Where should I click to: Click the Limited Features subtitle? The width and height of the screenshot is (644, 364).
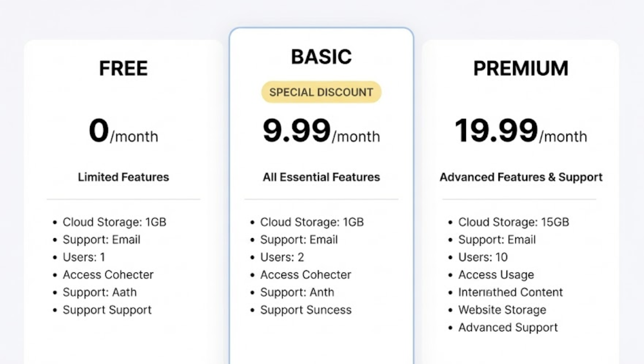tap(123, 177)
